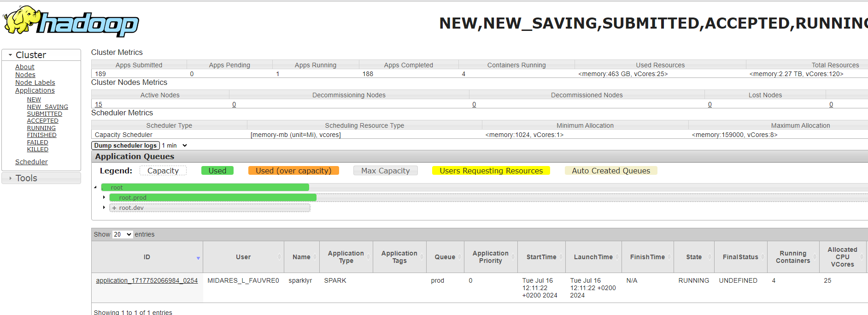Sort table by ID column arrow

[x=198, y=258]
